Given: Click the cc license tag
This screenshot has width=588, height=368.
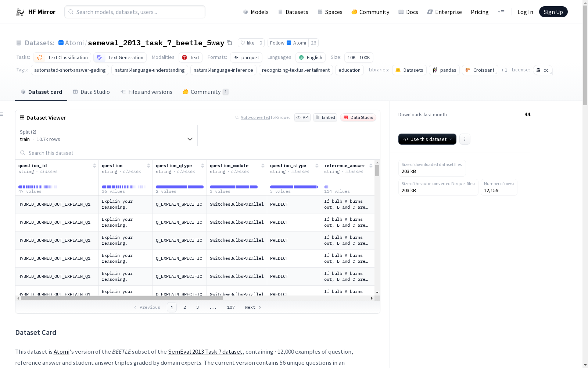Looking at the screenshot, I should [542, 70].
